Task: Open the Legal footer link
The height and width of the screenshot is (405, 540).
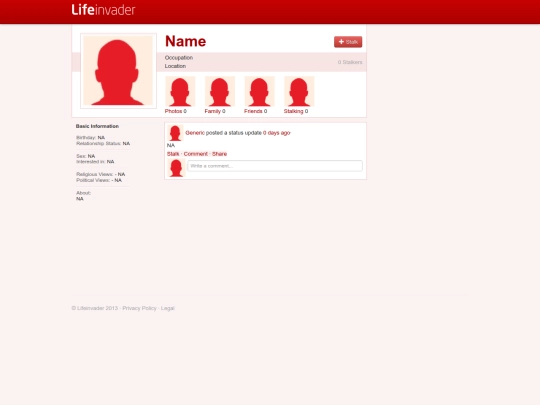Action: (x=168, y=308)
